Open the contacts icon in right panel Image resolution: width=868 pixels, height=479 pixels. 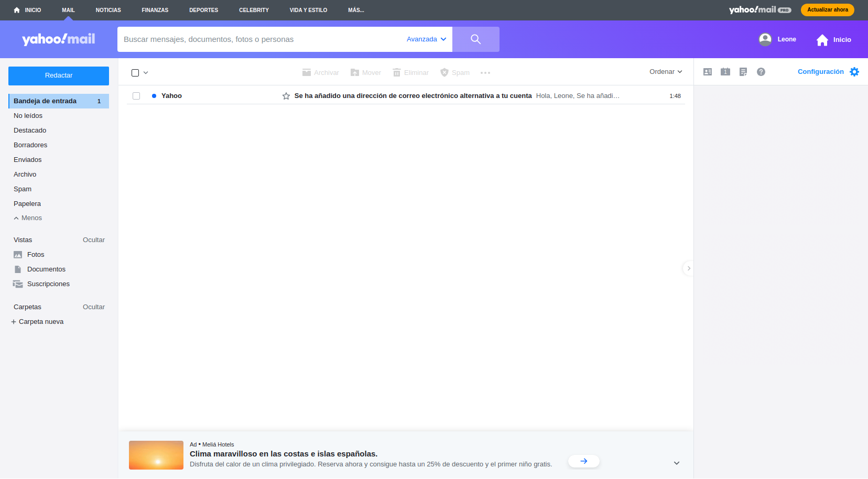pos(708,72)
